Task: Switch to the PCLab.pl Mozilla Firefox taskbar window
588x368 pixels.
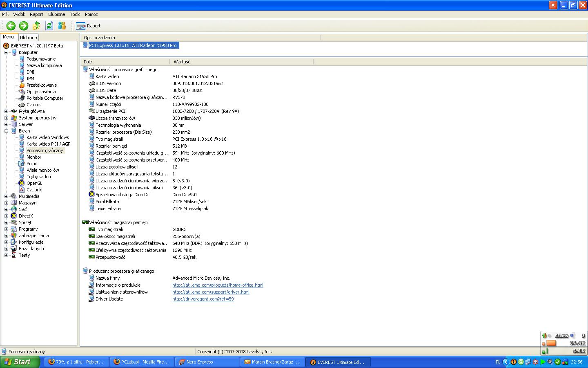Action: click(x=142, y=362)
